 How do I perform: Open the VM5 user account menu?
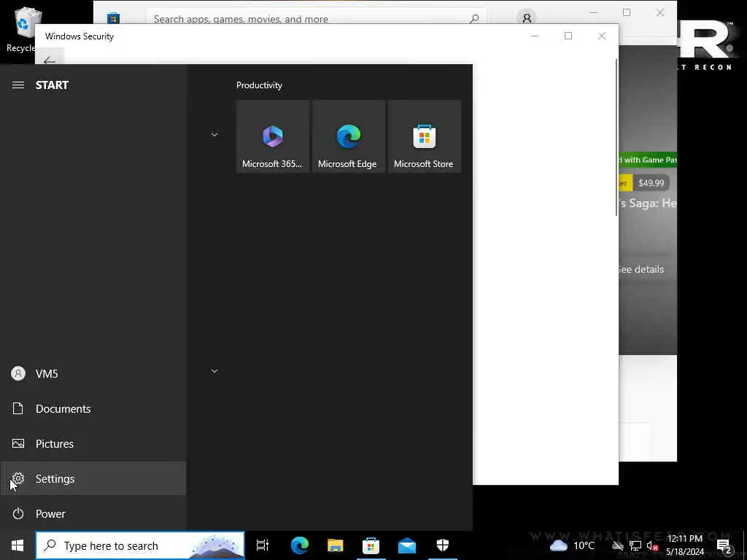tap(93, 373)
